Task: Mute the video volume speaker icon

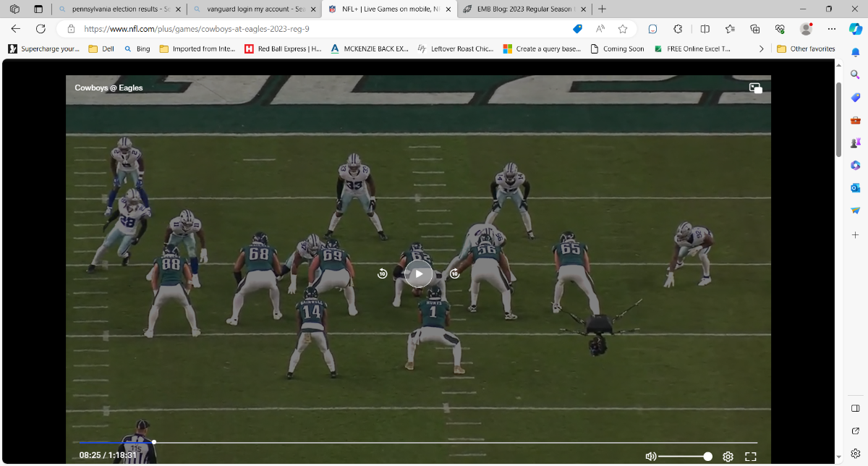Action: (650, 457)
